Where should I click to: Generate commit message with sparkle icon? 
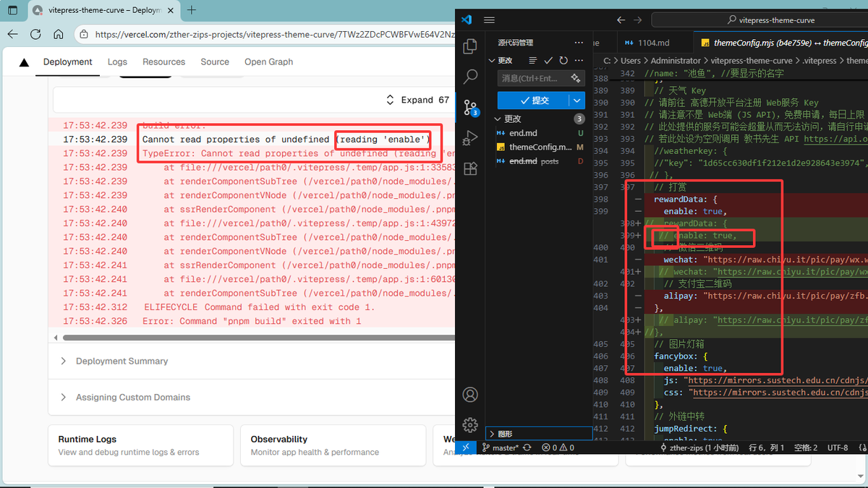click(576, 78)
